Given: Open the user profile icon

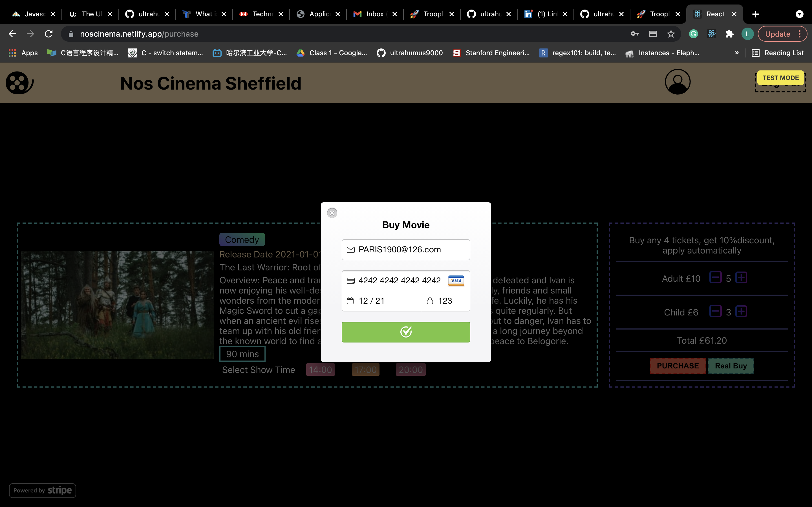Looking at the screenshot, I should (677, 81).
